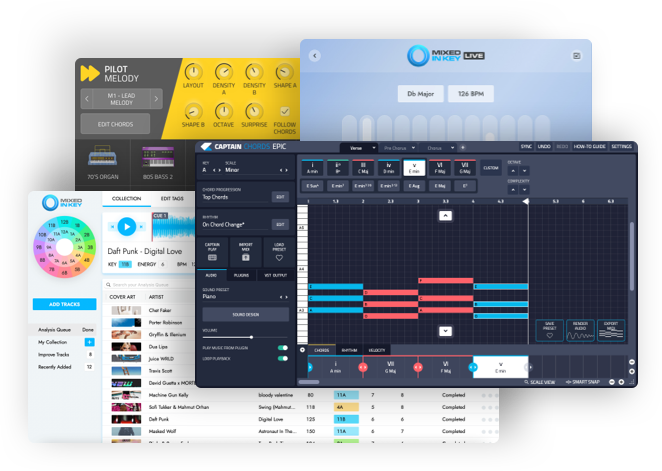Click Edit button for Chord Progression

click(x=280, y=197)
